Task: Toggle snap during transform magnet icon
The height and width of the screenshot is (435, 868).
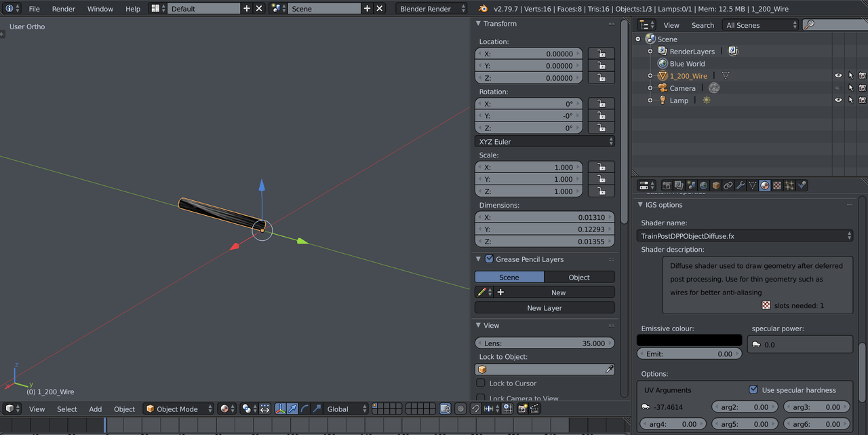Action: pyautogui.click(x=476, y=409)
